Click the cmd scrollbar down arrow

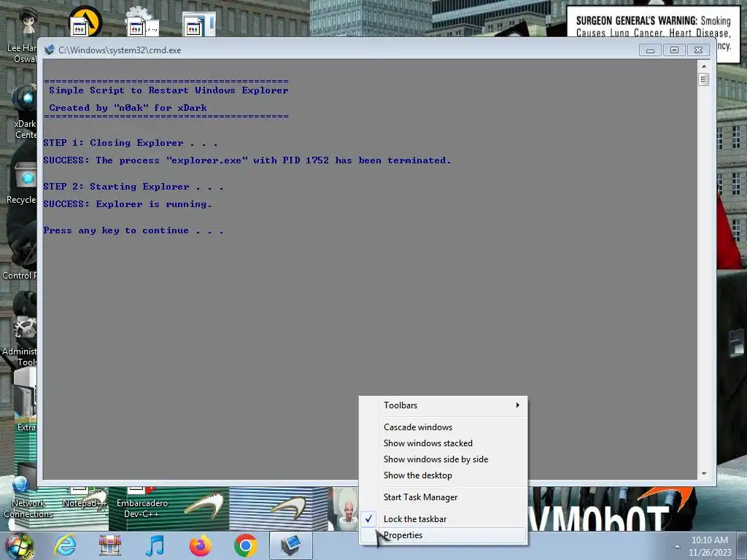pos(704,474)
